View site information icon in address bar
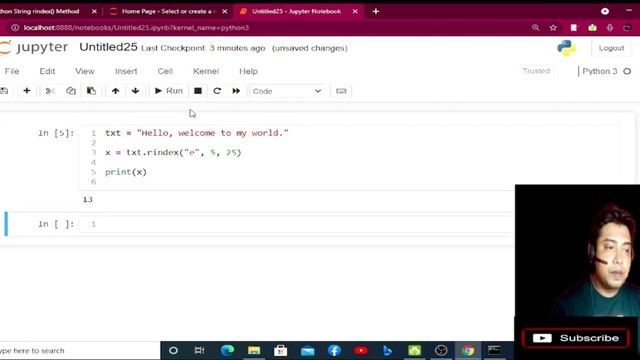Screen dimensions: 640x360 point(15,28)
